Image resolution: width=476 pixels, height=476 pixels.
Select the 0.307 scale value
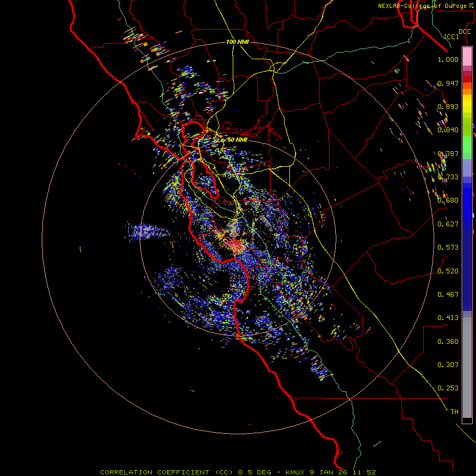pyautogui.click(x=448, y=365)
